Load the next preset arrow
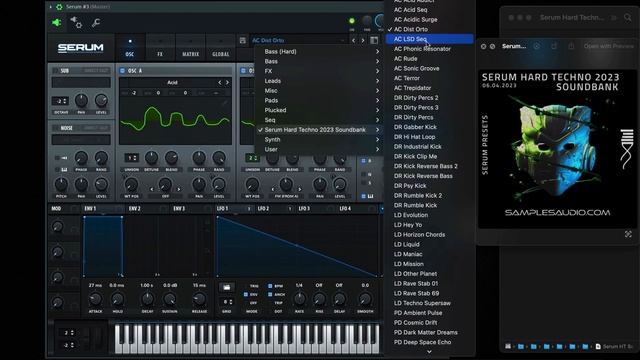Image resolution: width=640 pixels, height=360 pixels. [362, 40]
